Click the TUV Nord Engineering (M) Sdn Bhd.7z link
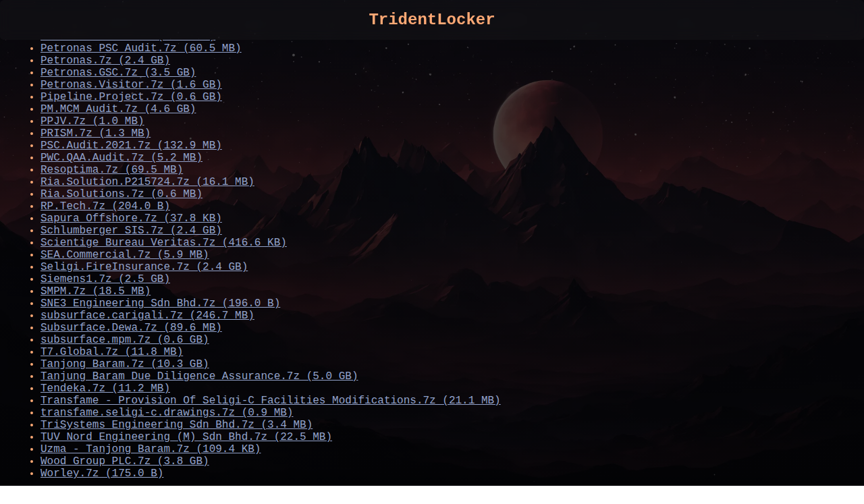The image size is (864, 504). pos(186,437)
